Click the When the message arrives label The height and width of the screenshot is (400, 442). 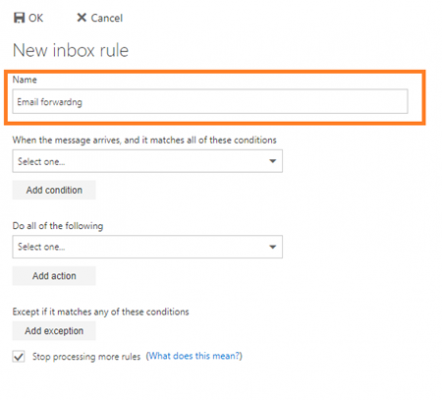(x=144, y=140)
